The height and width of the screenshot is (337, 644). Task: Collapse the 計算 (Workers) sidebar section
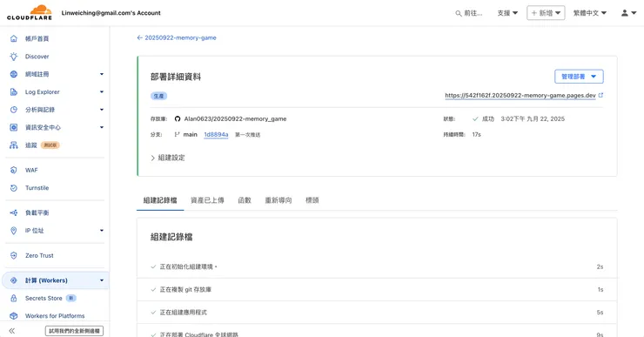tap(102, 280)
